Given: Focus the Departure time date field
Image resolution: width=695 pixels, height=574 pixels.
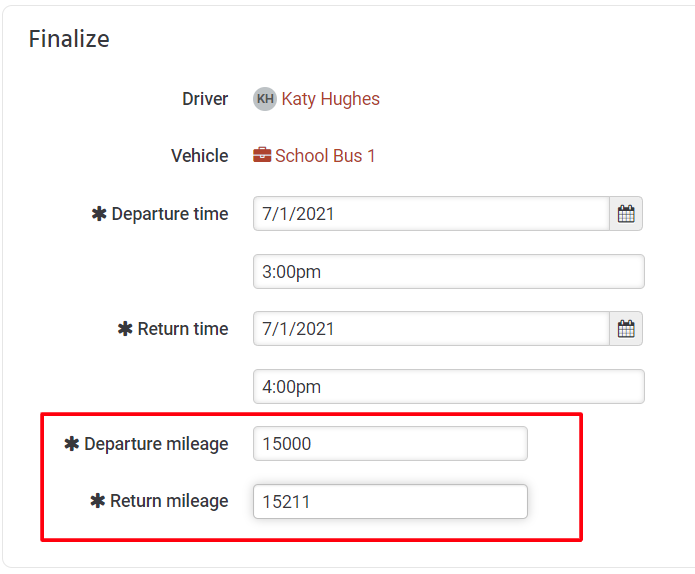Looking at the screenshot, I should click(431, 214).
